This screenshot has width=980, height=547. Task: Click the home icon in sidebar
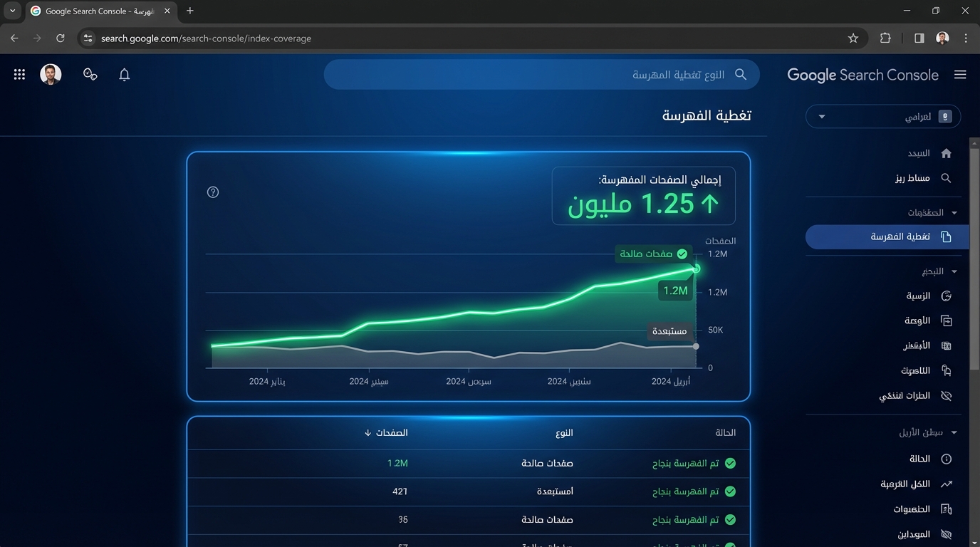click(x=946, y=153)
